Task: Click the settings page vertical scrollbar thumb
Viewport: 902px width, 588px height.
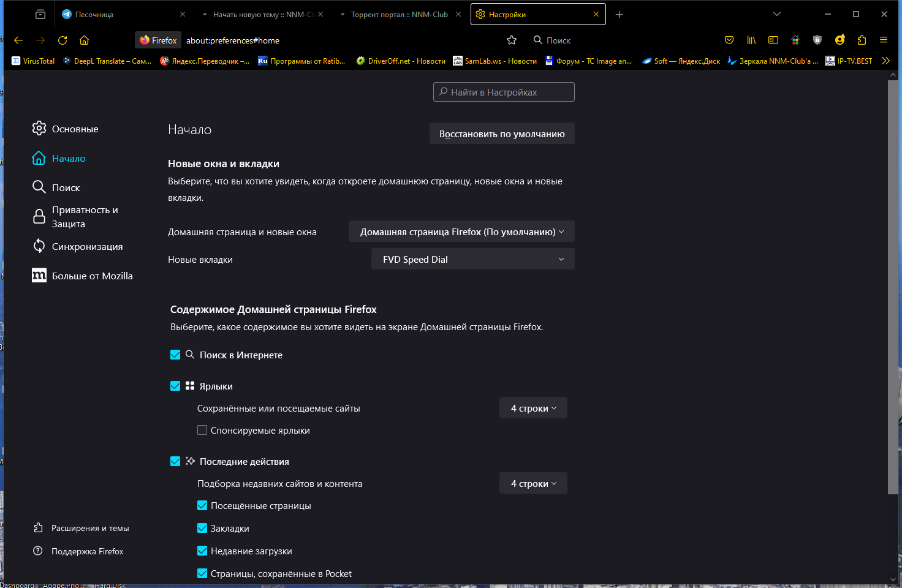Action: point(893,287)
